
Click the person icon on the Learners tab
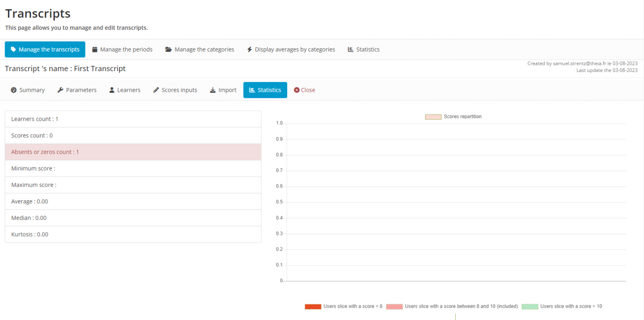(111, 90)
